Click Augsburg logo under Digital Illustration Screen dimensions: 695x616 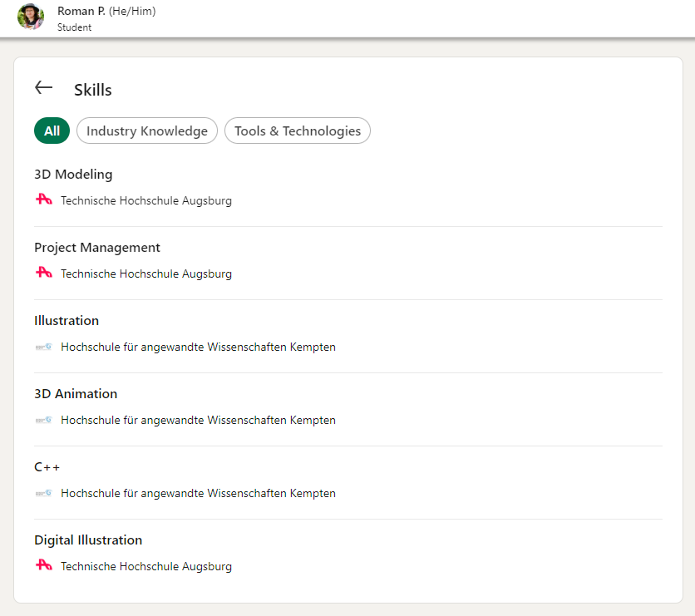pyautogui.click(x=44, y=565)
